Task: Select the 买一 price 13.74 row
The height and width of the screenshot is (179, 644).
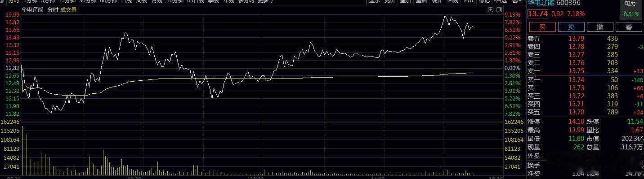Action: tap(585, 79)
